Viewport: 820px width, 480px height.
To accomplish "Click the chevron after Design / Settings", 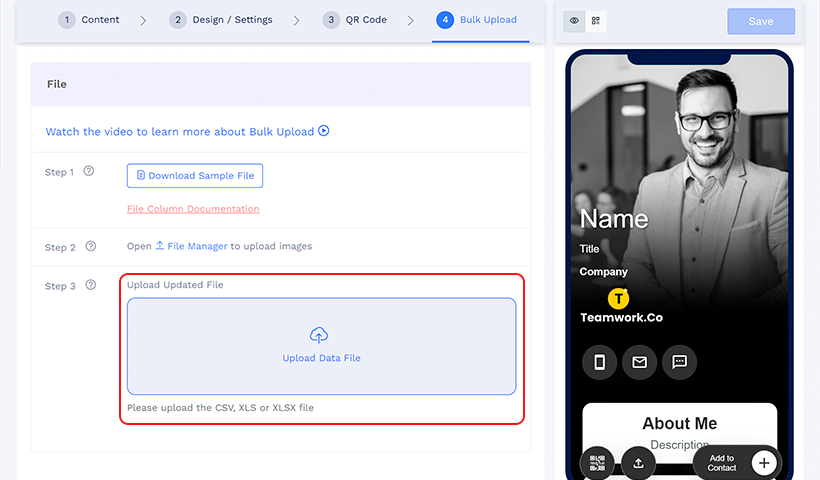I will click(x=297, y=20).
